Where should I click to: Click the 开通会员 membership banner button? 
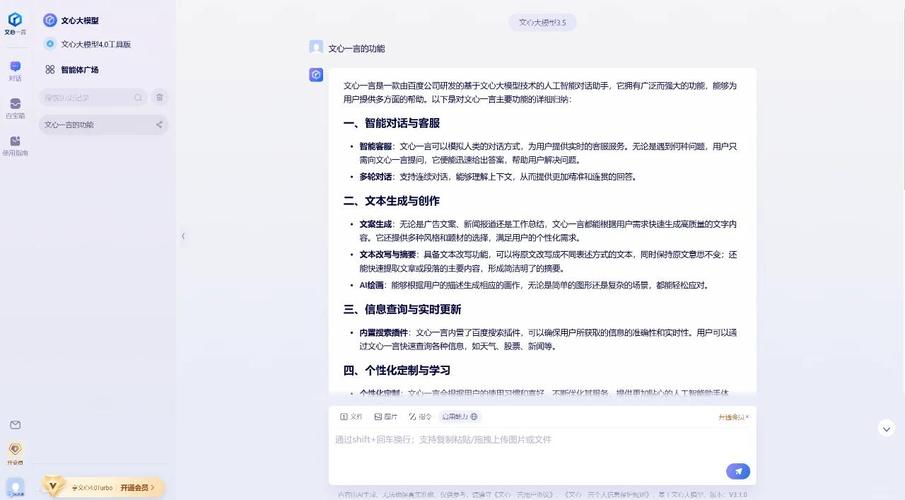(x=137, y=488)
